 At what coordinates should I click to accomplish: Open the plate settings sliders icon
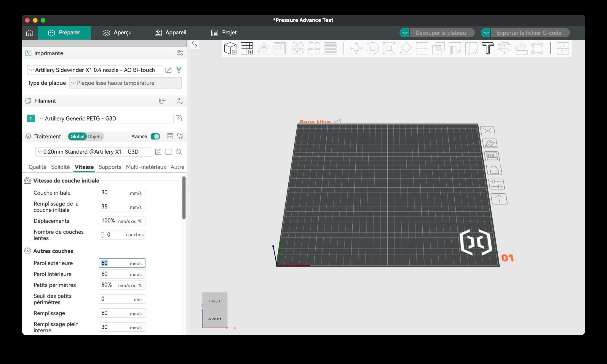coord(496,184)
